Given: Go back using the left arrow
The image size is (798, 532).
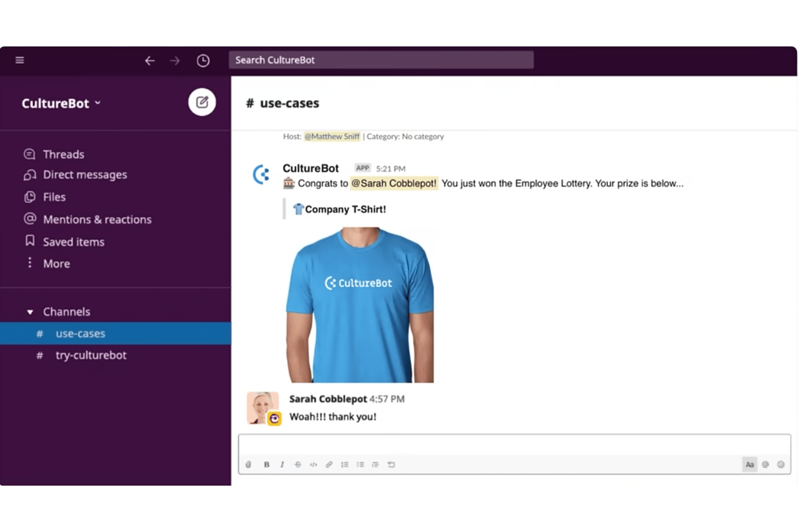Looking at the screenshot, I should 150,60.
